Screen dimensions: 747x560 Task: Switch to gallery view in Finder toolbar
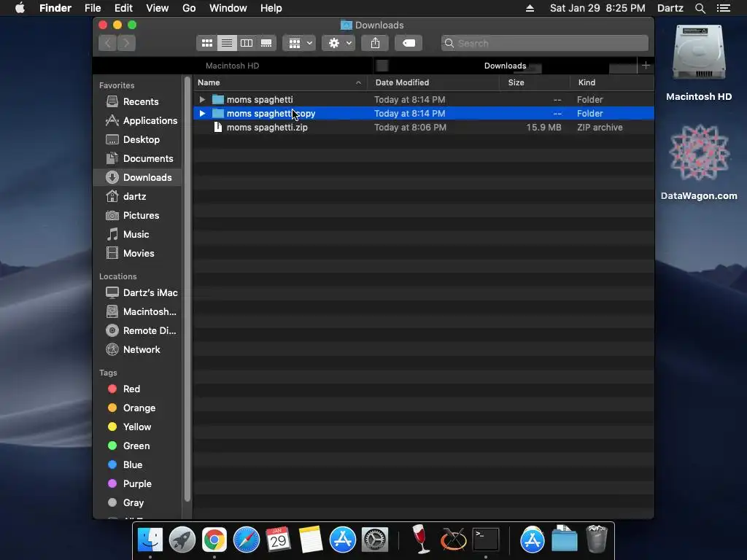coord(266,43)
